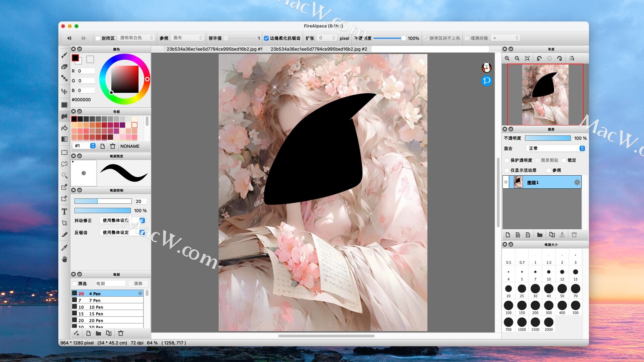Screen dimensions: 644x362
Task: Enable 保护透明度 checkbox
Action: 507,160
